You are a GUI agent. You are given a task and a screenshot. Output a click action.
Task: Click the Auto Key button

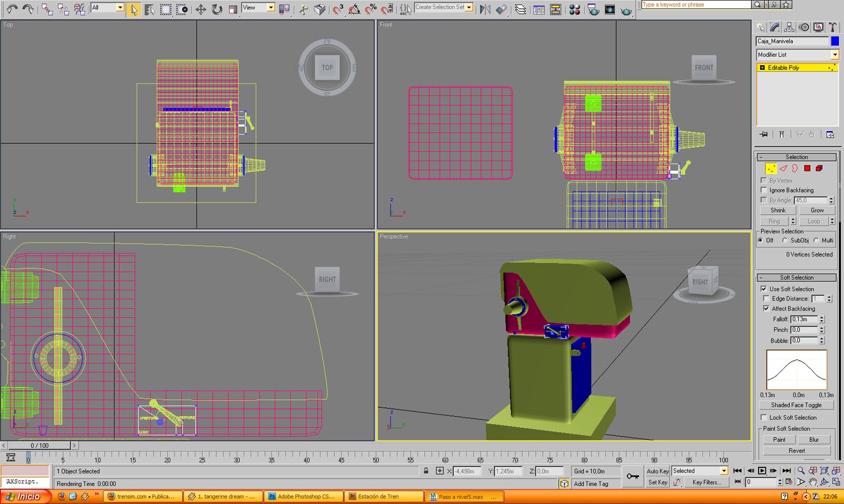coord(657,471)
